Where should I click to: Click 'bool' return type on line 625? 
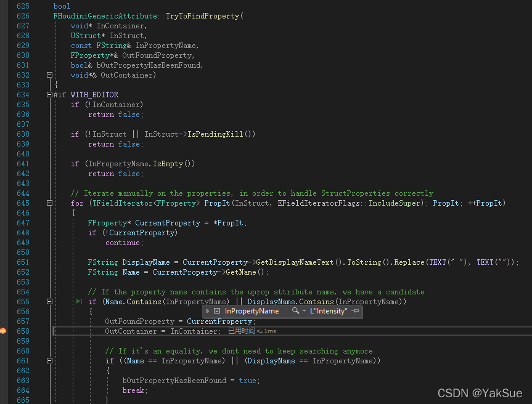(62, 6)
